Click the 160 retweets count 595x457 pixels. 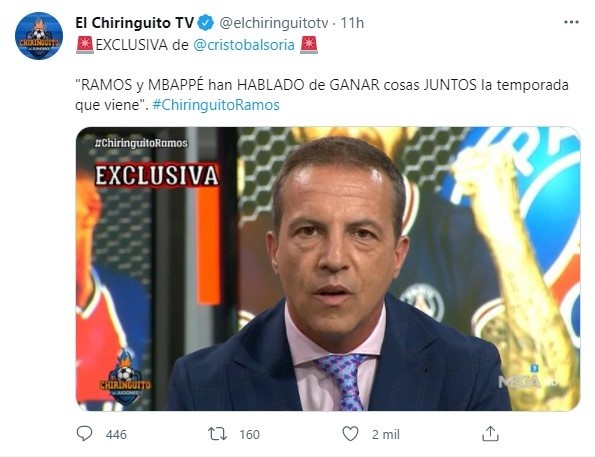[x=249, y=434]
